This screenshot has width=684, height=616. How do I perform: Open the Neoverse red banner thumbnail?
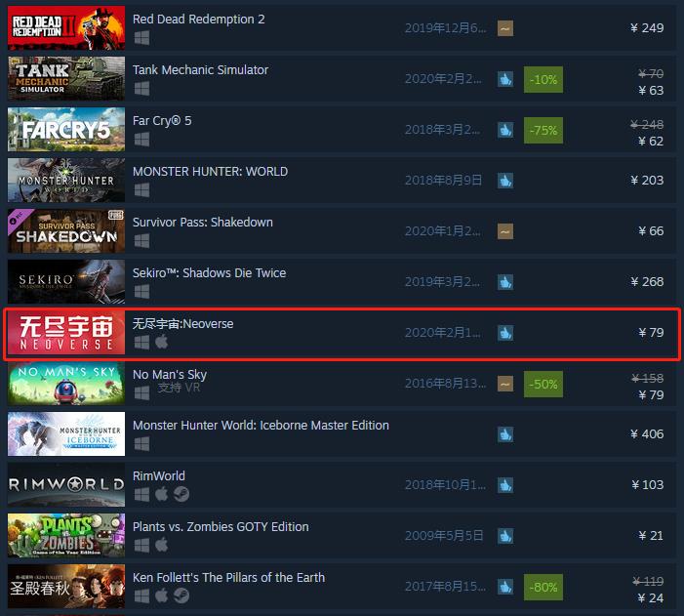click(66, 333)
